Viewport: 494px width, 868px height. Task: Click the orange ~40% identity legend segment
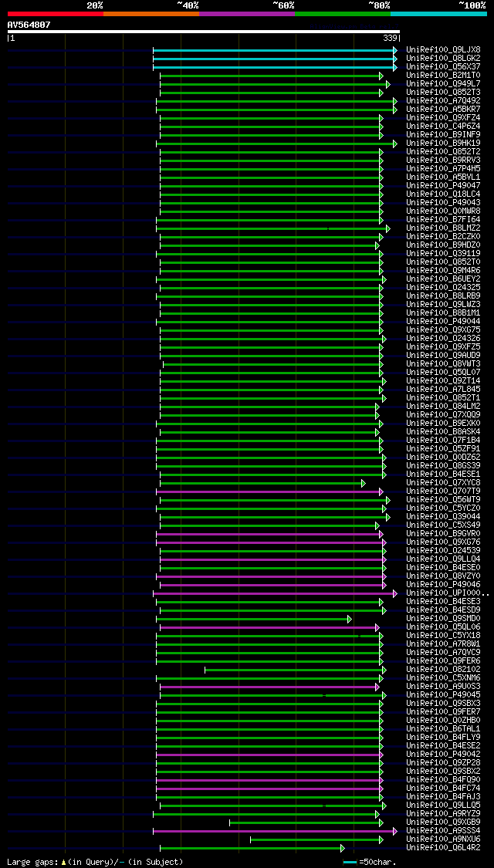(x=151, y=13)
